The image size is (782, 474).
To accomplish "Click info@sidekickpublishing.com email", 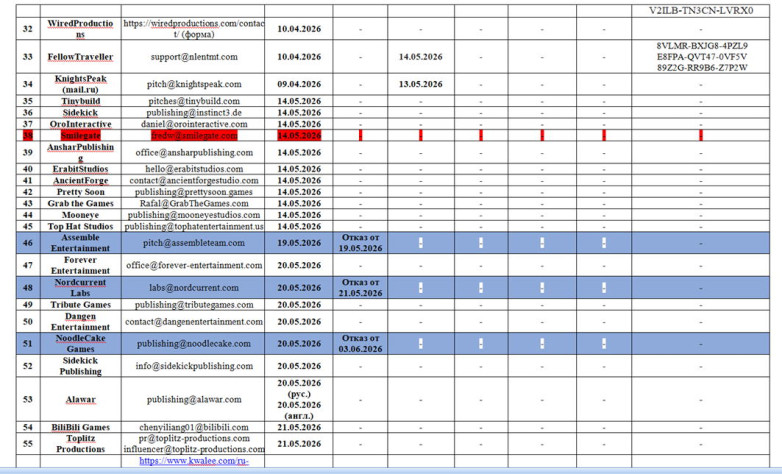I will [x=194, y=366].
